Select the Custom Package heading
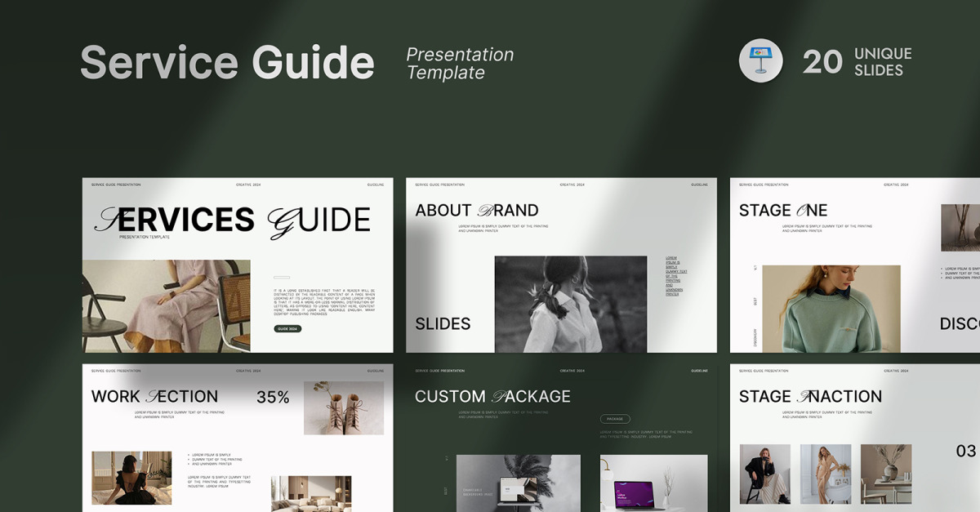 click(492, 397)
